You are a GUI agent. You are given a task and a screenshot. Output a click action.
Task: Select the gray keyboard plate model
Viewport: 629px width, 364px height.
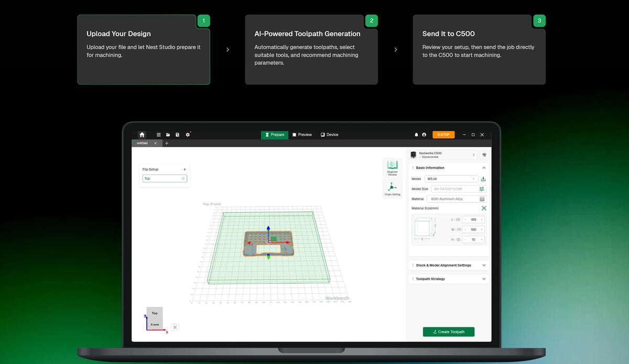tap(268, 244)
